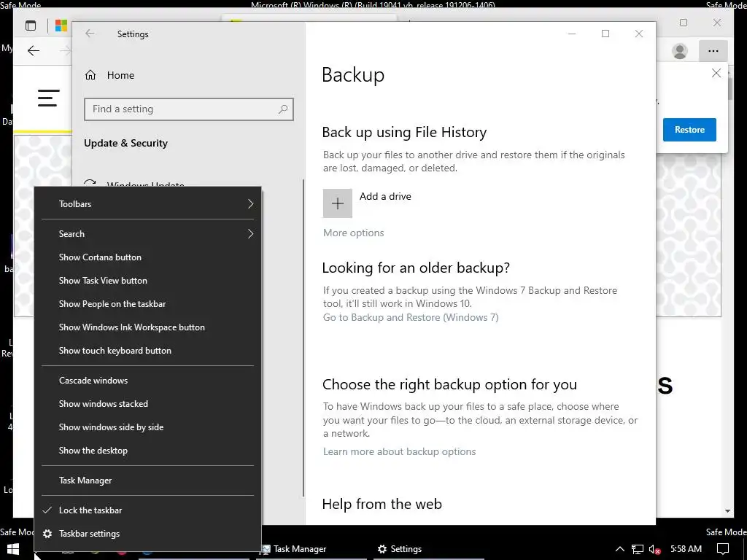This screenshot has width=747, height=560.
Task: Open the Action Center notification icon
Action: (723, 549)
